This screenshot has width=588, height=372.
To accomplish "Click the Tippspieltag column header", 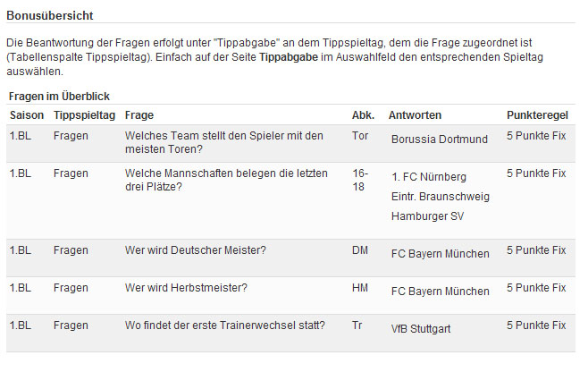I will pyautogui.click(x=84, y=115).
